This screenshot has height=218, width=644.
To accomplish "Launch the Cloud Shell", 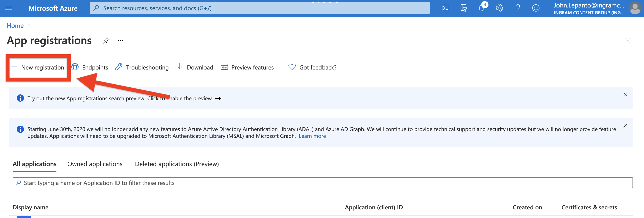I will 445,8.
